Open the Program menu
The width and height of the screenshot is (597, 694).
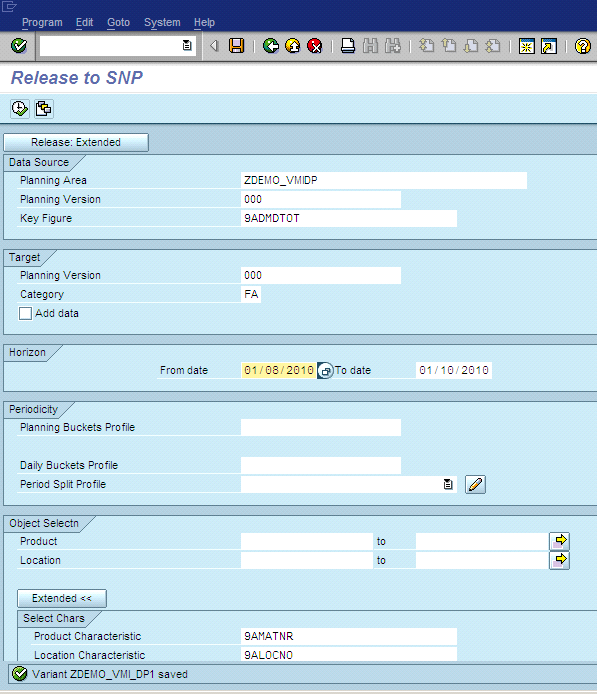[42, 22]
